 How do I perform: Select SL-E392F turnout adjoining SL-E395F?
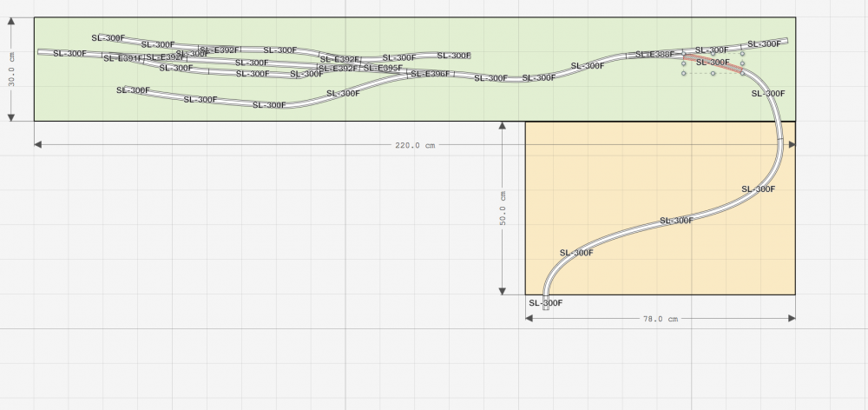339,69
